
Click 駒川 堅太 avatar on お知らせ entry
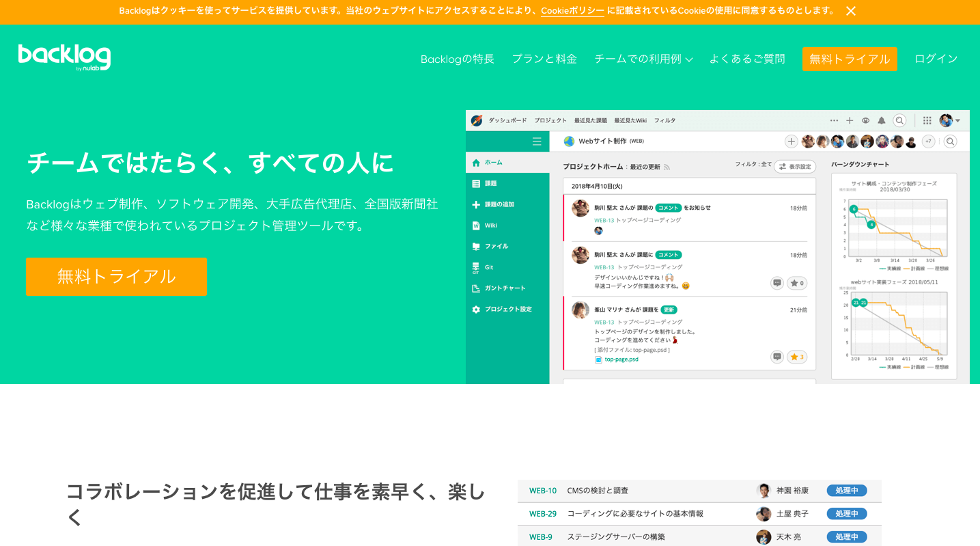[580, 208]
